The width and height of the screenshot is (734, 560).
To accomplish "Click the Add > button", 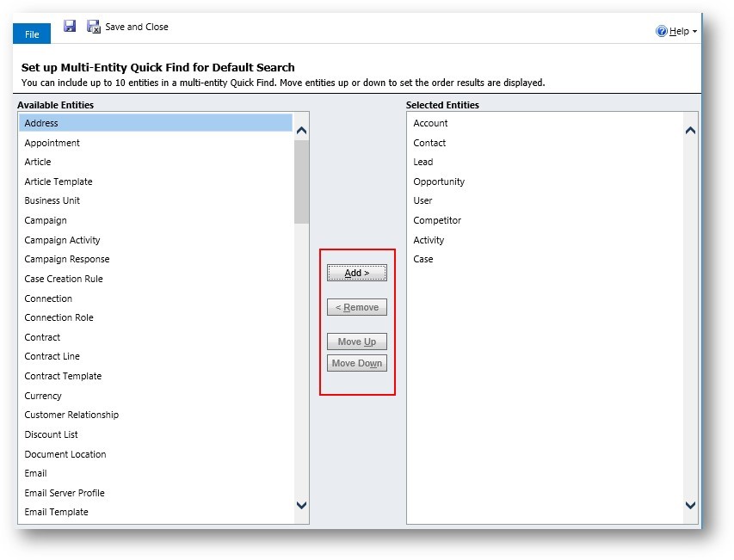I will (x=357, y=273).
